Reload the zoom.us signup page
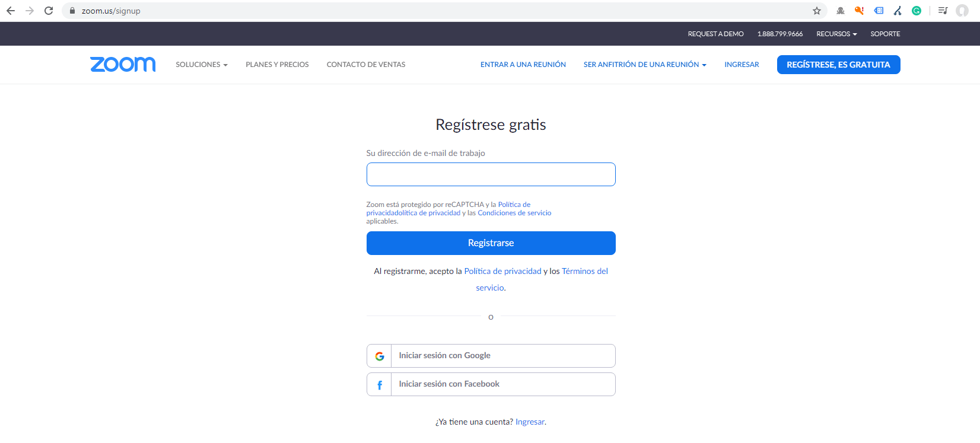The height and width of the screenshot is (443, 980). pyautogui.click(x=49, y=11)
